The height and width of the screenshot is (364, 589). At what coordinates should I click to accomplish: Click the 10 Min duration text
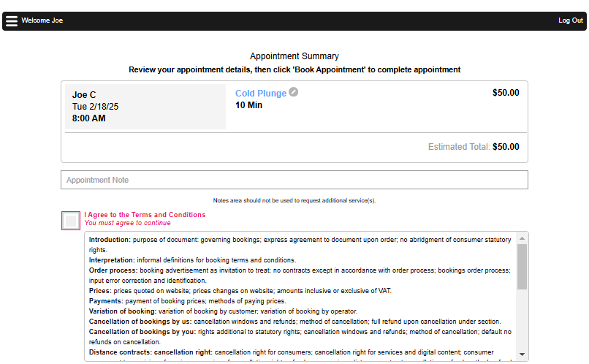click(248, 105)
